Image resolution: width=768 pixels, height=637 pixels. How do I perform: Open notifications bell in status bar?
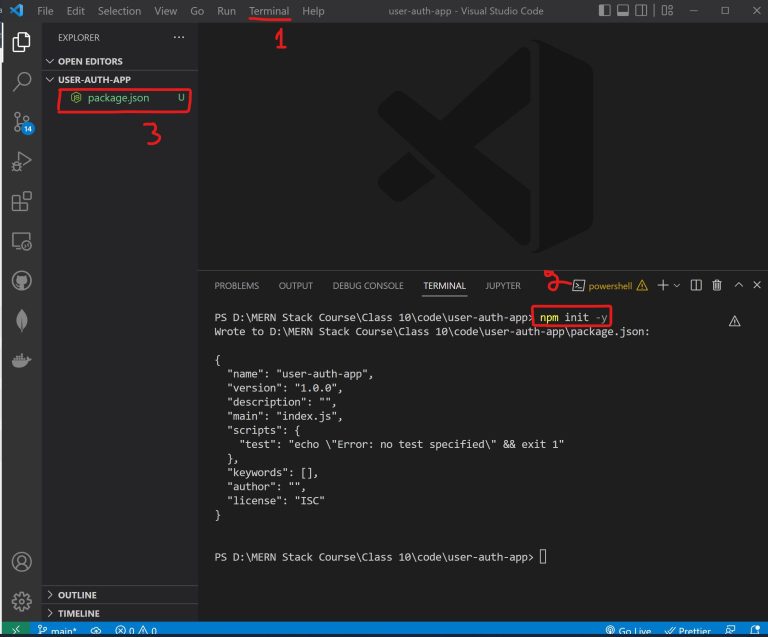pyautogui.click(x=755, y=630)
